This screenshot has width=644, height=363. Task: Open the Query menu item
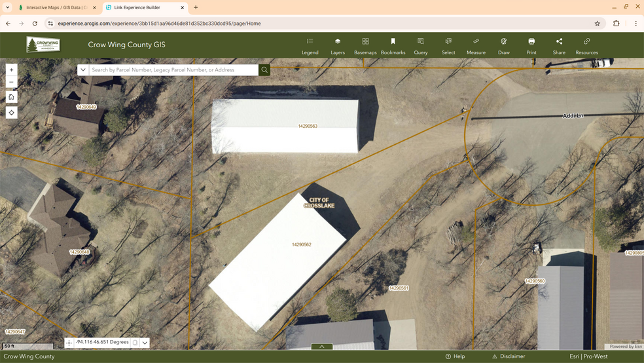coord(420,45)
